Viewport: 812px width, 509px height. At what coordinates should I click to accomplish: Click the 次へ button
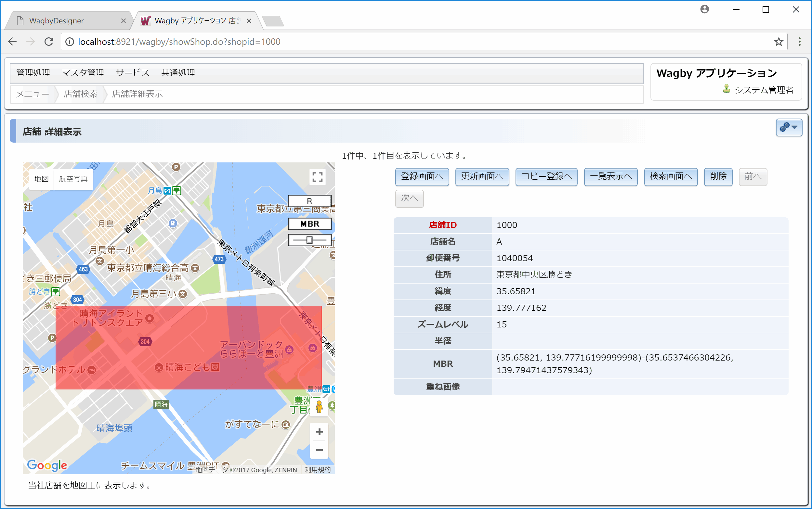tap(409, 198)
